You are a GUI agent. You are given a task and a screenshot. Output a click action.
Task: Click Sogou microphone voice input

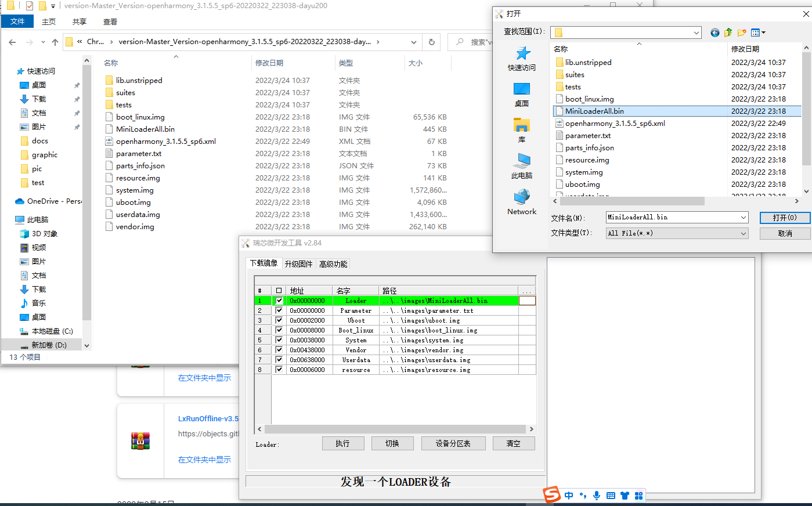tap(597, 496)
